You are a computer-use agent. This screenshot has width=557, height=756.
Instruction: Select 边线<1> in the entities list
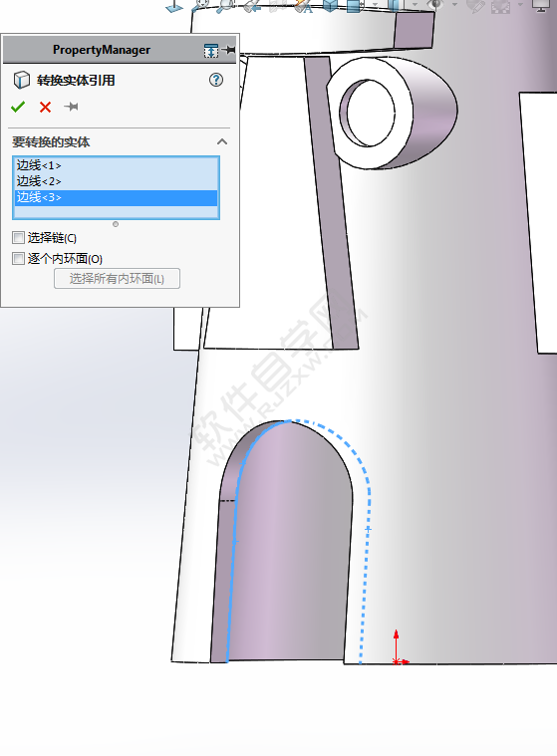pyautogui.click(x=116, y=165)
